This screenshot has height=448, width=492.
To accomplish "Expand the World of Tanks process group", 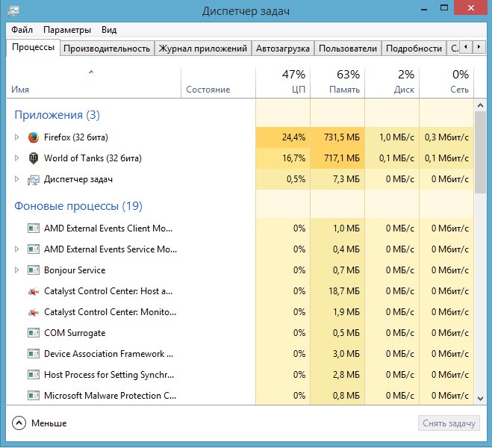I will coord(16,158).
